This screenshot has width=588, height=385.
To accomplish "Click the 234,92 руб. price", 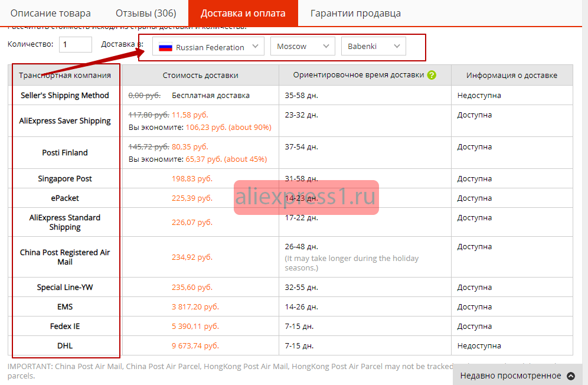I will click(x=192, y=257).
